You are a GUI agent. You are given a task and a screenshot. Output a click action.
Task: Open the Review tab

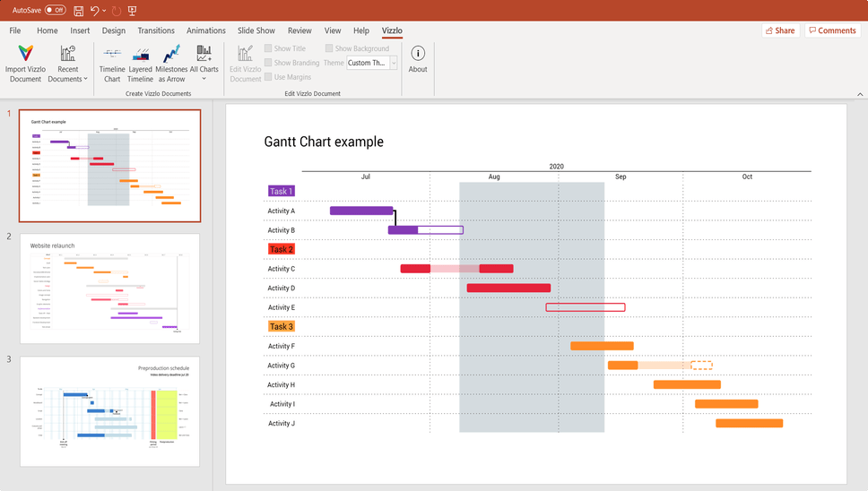[x=299, y=30]
